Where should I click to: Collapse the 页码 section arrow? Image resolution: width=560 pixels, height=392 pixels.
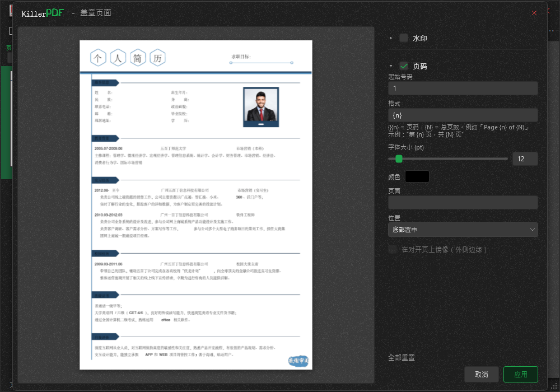(x=391, y=66)
